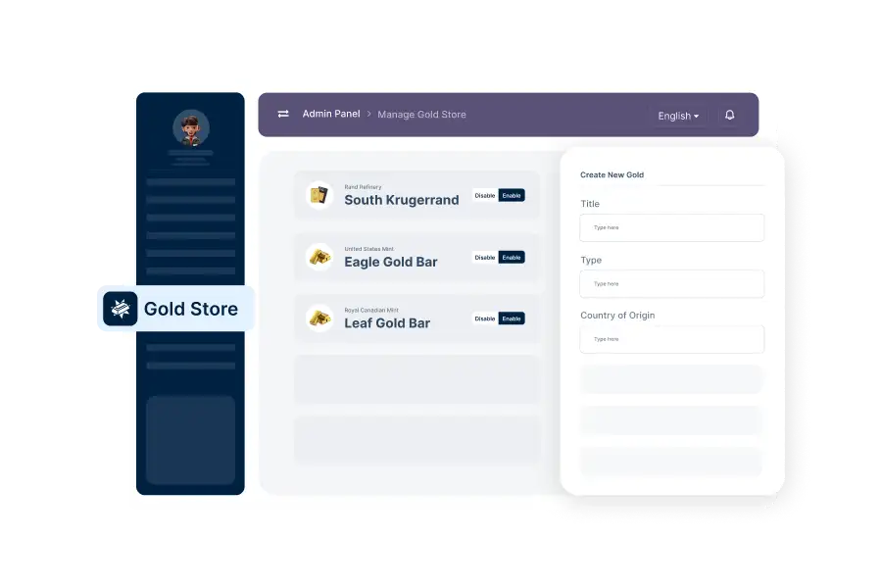Disable the Leaf Gold Bar item
The height and width of the screenshot is (588, 882).
[485, 318]
